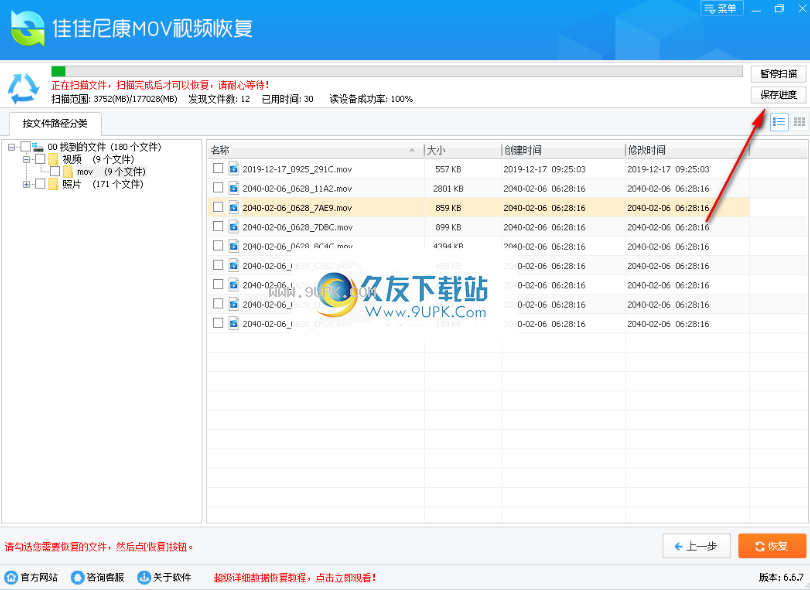Tick checkbox for 2040-02-06_0628_8C4C.mov
Viewport: 810px width, 590px height.
[x=218, y=245]
